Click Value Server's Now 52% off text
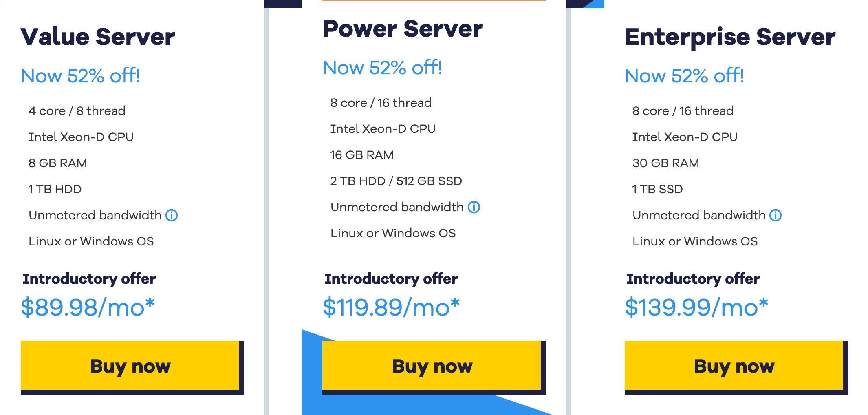Screen dimensions: 868x415 pos(81,76)
